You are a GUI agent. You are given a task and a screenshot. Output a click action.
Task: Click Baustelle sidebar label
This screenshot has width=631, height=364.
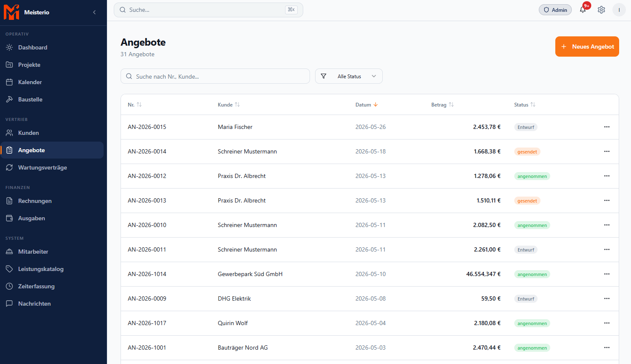click(x=30, y=99)
